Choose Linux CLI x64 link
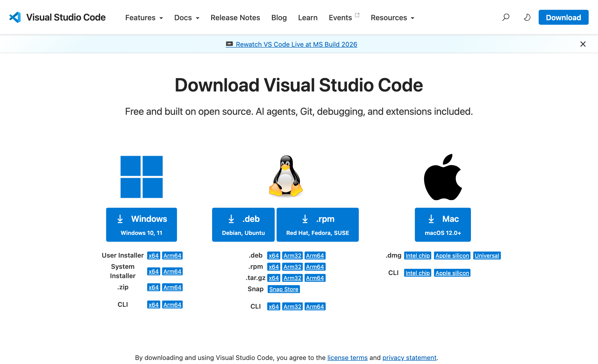This screenshot has height=364, width=598. 274,306
